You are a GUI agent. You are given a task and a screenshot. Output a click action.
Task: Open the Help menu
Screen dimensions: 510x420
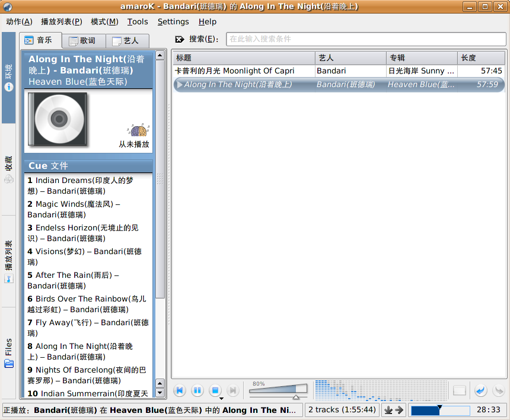208,22
